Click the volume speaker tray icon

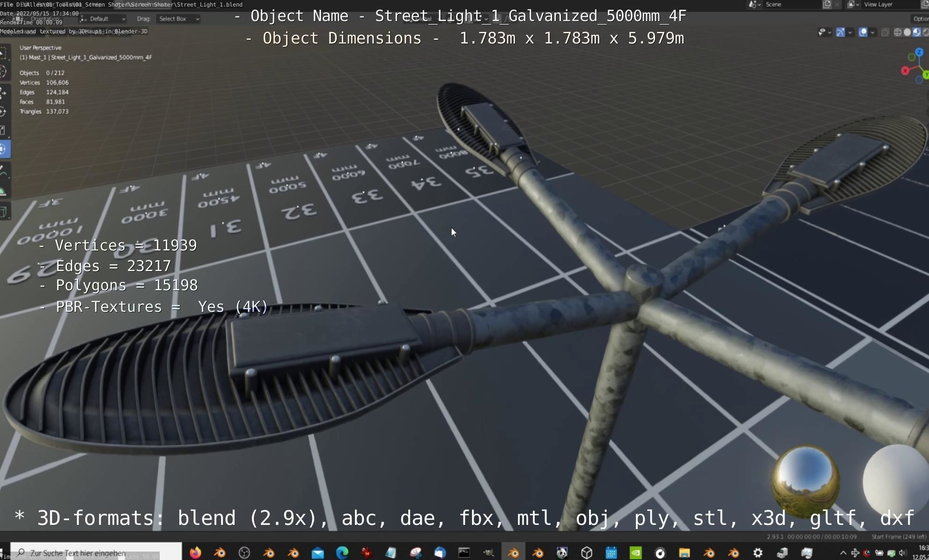(902, 553)
